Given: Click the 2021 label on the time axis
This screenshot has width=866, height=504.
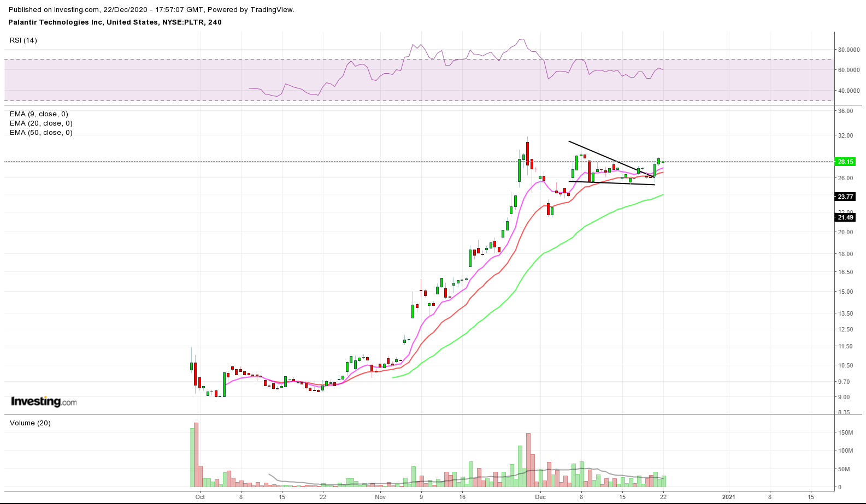Looking at the screenshot, I should tap(728, 497).
